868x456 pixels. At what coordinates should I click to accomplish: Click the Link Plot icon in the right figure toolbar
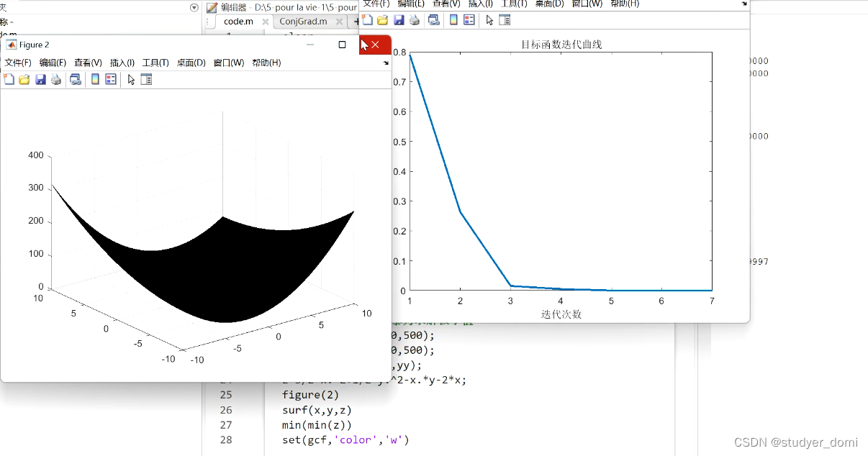point(435,19)
